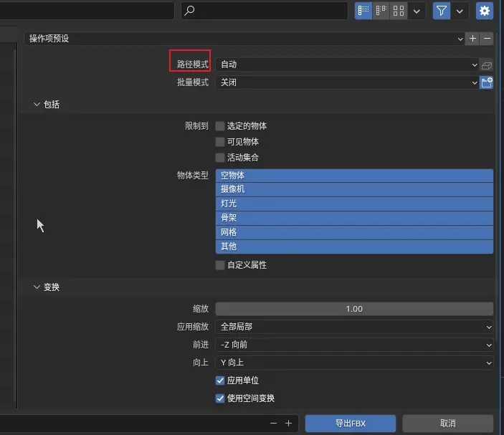Enable the 选定的物体 checkbox
504x435 pixels.
(220, 126)
